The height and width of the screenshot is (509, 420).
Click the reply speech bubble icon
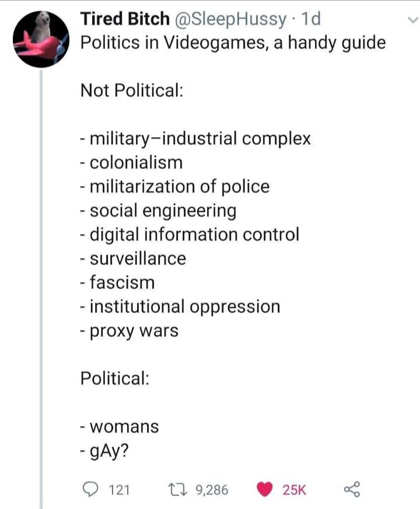90,489
